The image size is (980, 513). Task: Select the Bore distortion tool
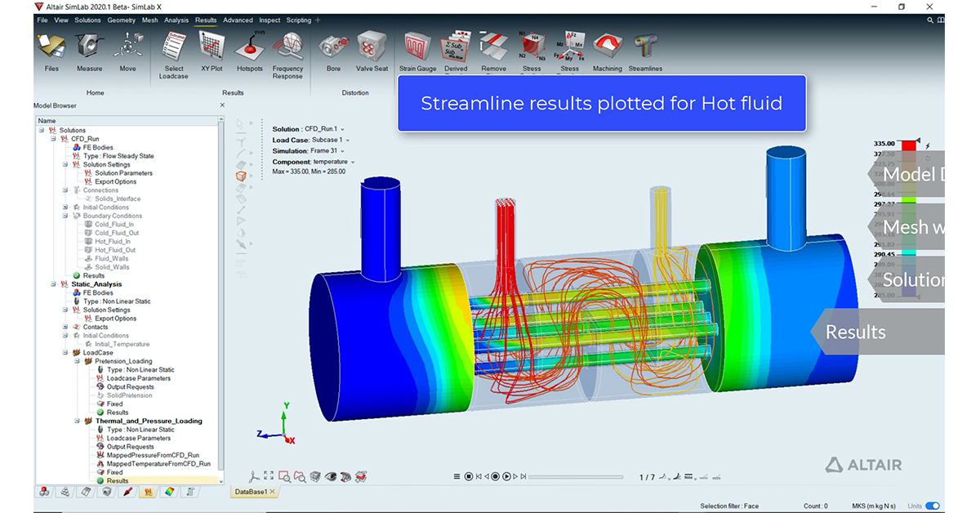[x=333, y=52]
